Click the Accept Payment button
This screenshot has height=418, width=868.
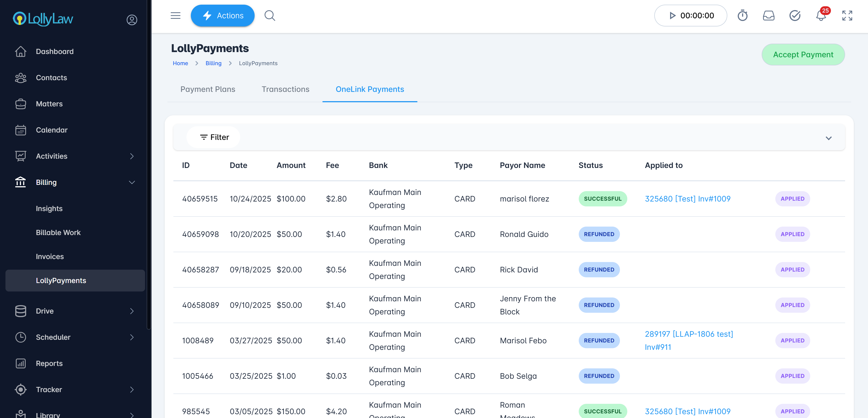coord(803,54)
